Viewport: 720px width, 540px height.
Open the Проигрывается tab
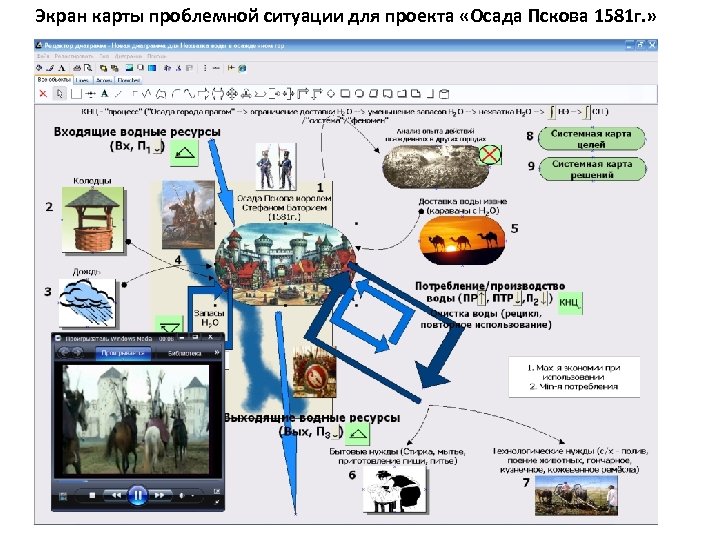pos(123,353)
